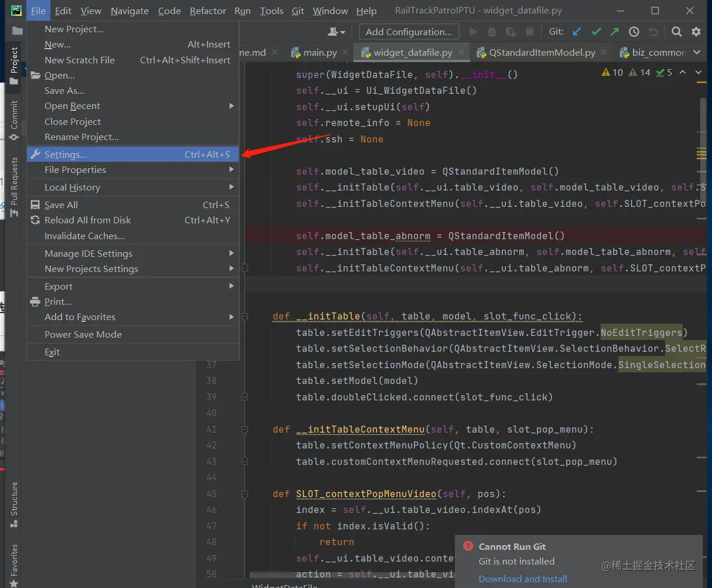Choose Invalidate Caches... menu entry
This screenshot has width=712, height=588.
coord(133,236)
